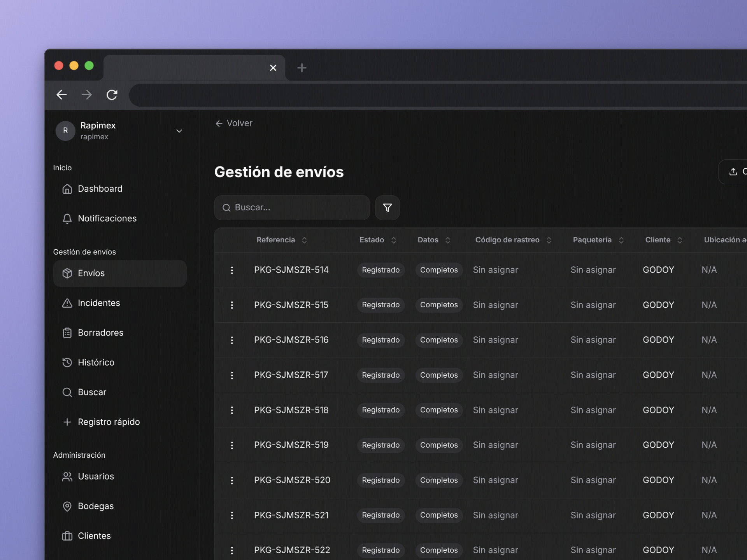Sort table by Referencia column
Viewport: 747px width, 560px height.
click(282, 240)
